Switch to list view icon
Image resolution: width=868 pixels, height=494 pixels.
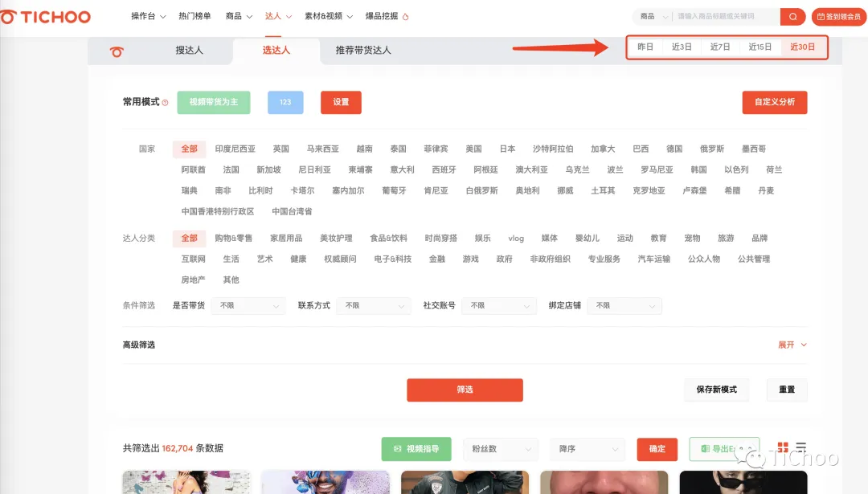(801, 447)
